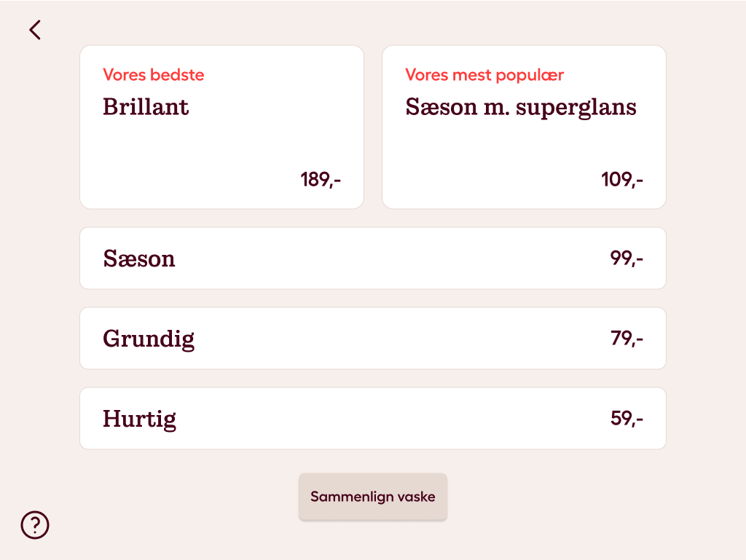This screenshot has height=560, width=746.
Task: Tap the 189,- price on Brillant
Action: click(321, 180)
